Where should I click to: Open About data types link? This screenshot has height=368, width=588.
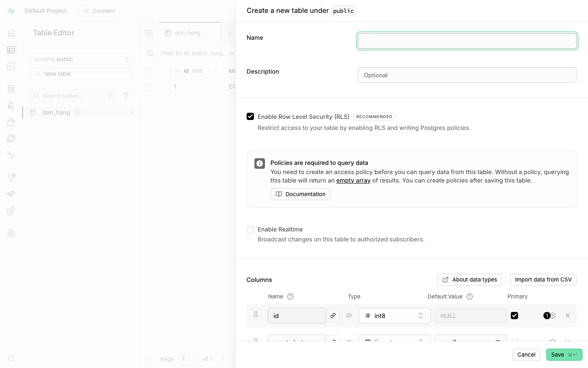pyautogui.click(x=470, y=280)
